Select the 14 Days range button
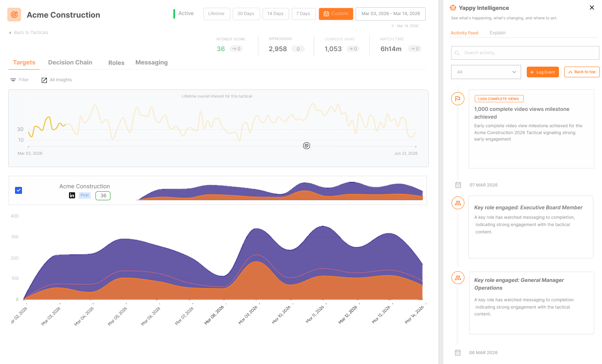Viewport: 602px width, 364px height. 275,14
